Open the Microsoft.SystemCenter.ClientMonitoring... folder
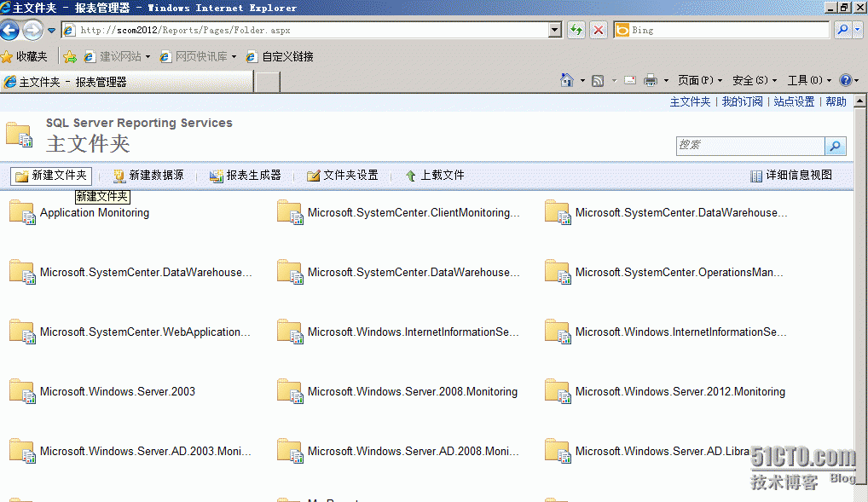 [414, 212]
